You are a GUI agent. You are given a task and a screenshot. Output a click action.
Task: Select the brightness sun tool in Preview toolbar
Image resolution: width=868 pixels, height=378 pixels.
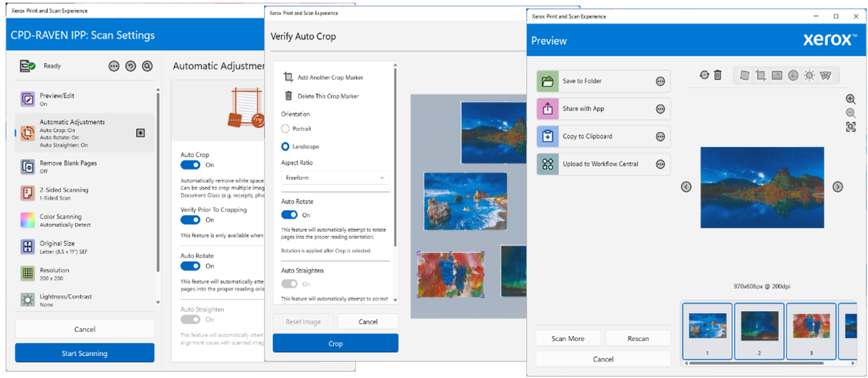[809, 75]
